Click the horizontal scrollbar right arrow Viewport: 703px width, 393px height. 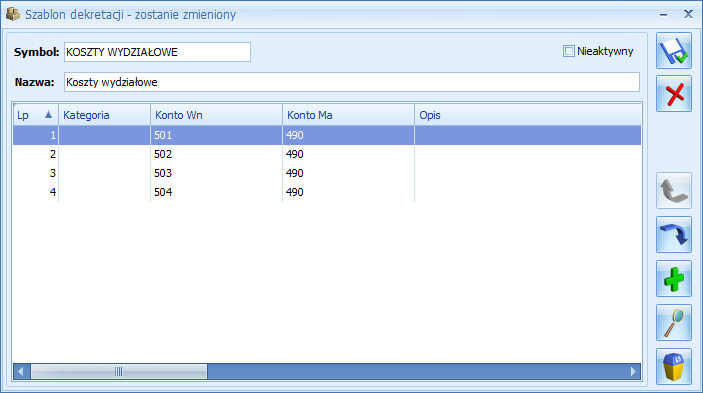pyautogui.click(x=633, y=371)
